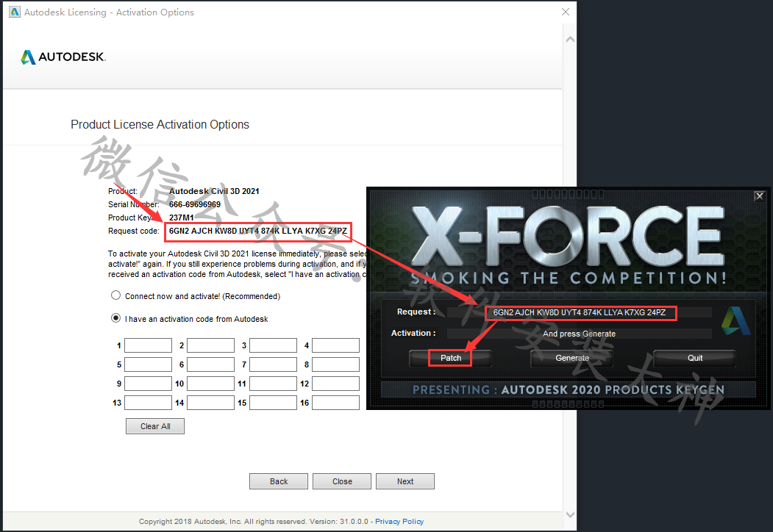Screen dimensions: 773x532
Task: Click the request code text in Autodesk dialog
Action: coord(258,231)
